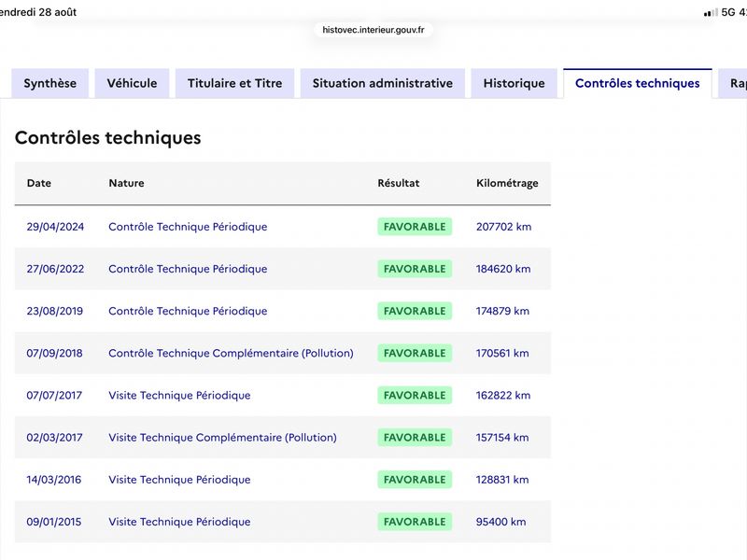Image resolution: width=747 pixels, height=560 pixels.
Task: Click Visite Technique Périodique for 09/01/2015
Action: 179,522
